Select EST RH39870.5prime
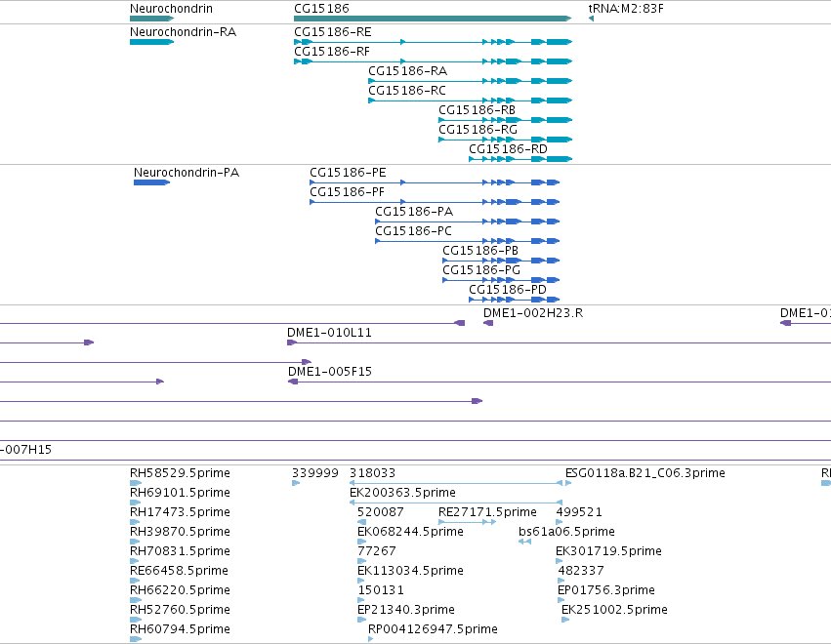This screenshot has width=831, height=644. (x=181, y=532)
